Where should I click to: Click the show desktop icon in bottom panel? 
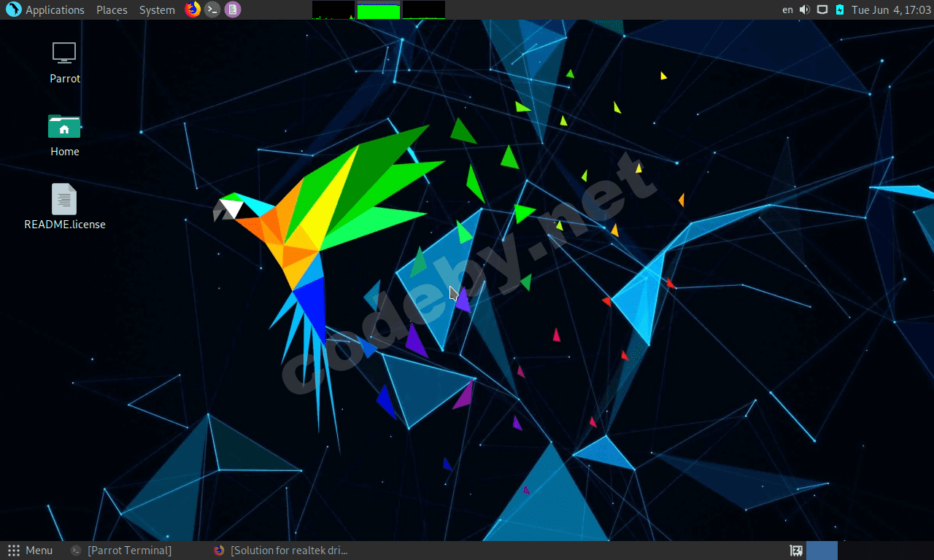[796, 551]
